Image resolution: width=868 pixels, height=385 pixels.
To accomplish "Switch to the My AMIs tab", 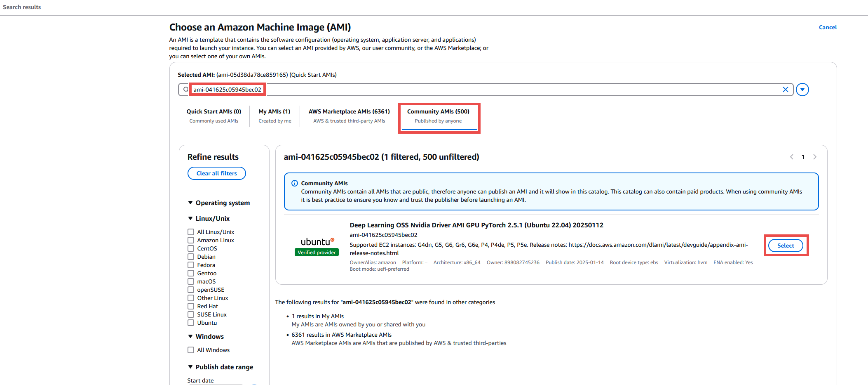I will 274,116.
